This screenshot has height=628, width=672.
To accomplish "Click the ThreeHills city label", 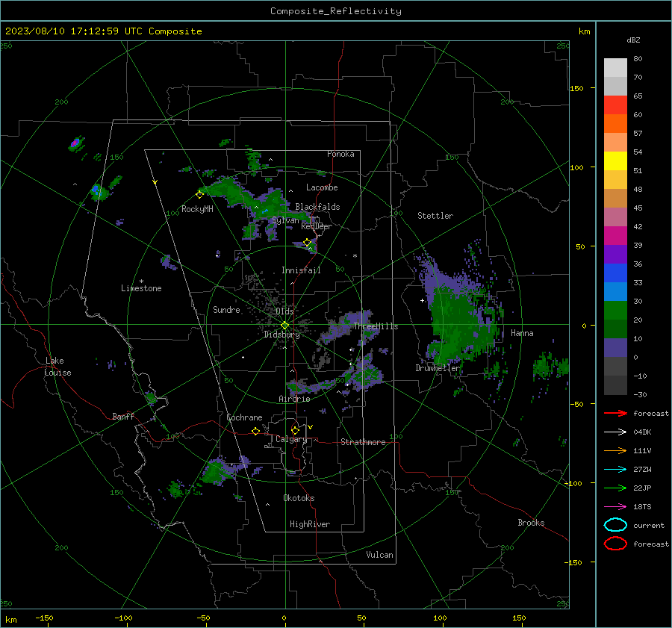I will coord(376,326).
